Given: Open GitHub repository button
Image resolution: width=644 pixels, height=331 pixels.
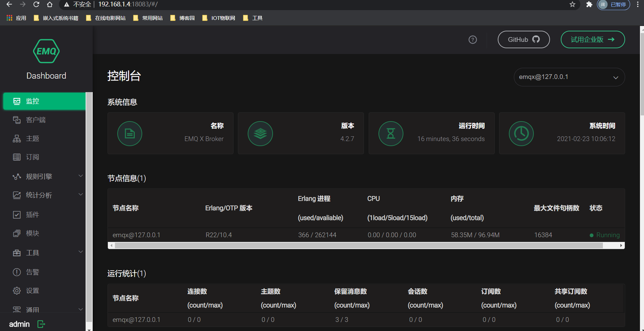Looking at the screenshot, I should 524,39.
